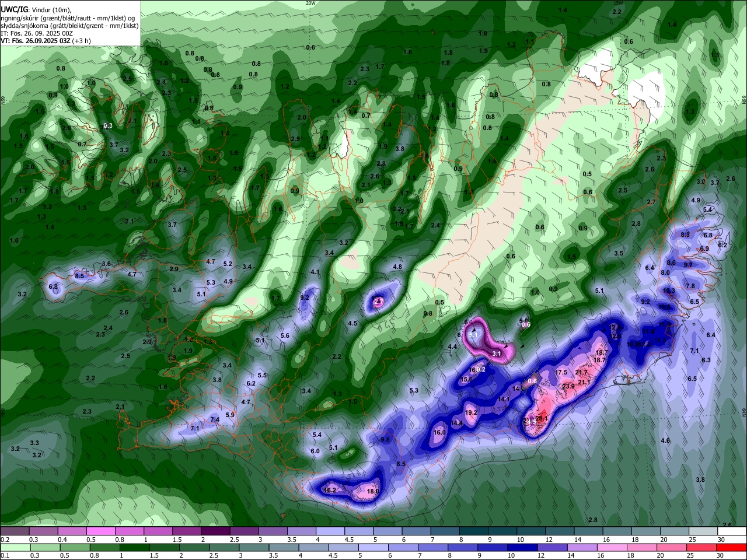Click the bright red swatch in the rain legend
Screen dimensions: 747x560
click(x=732, y=548)
